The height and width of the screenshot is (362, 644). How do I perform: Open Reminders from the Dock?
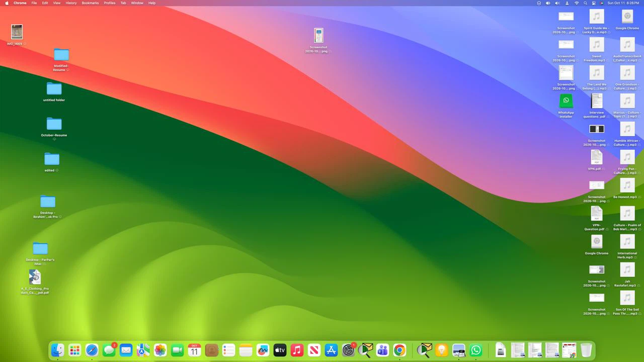point(229,350)
